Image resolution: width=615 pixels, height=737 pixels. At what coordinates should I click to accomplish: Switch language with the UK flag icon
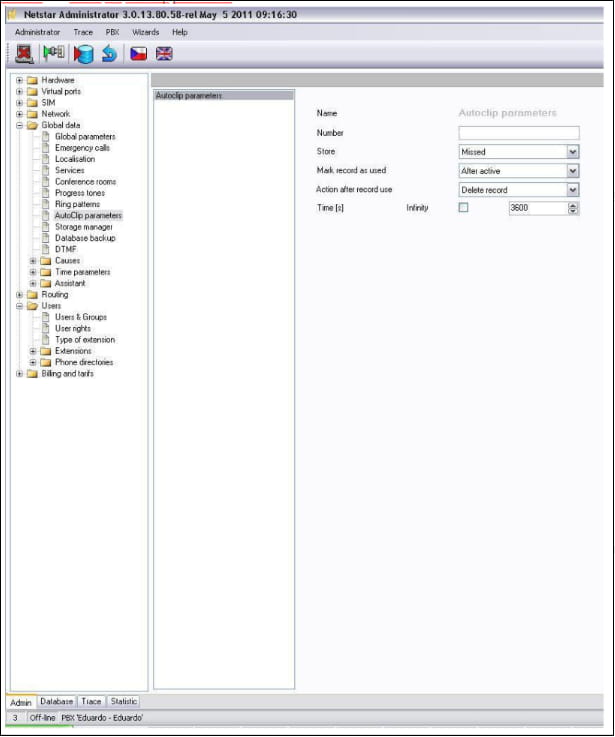pos(164,54)
